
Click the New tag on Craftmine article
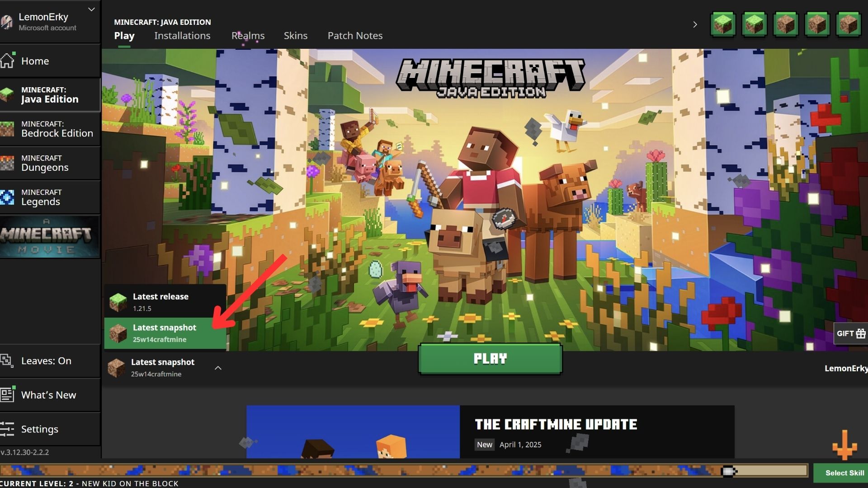[x=484, y=445]
